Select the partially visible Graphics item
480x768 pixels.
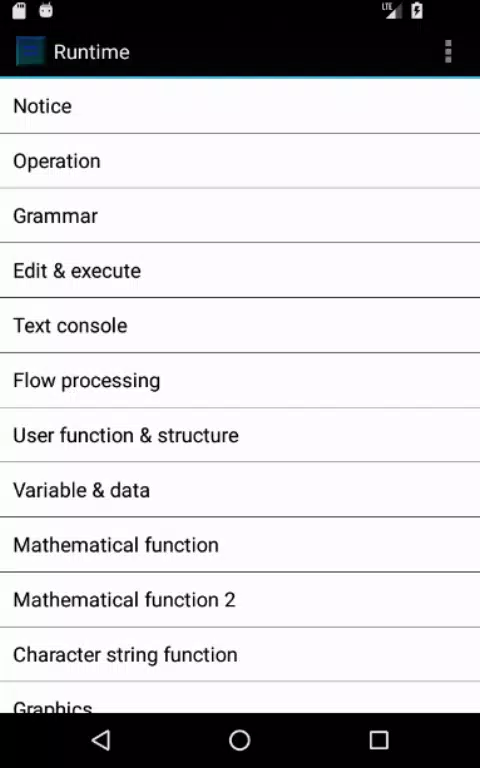[x=240, y=698]
